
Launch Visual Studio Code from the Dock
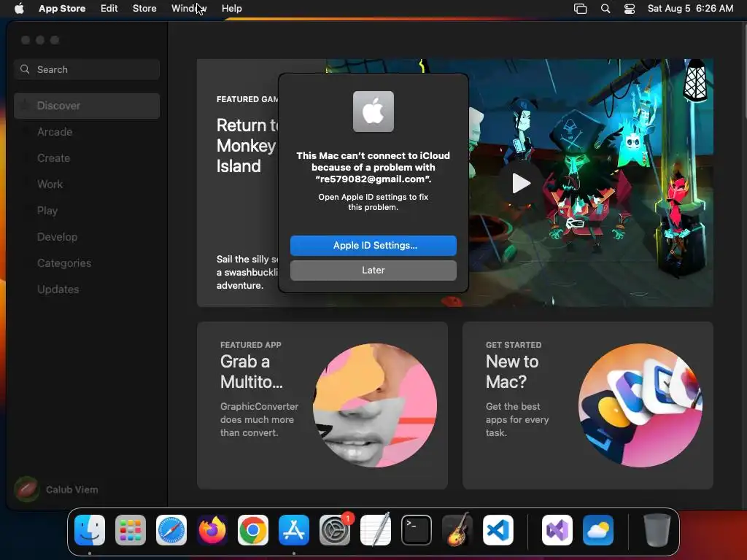click(x=498, y=530)
